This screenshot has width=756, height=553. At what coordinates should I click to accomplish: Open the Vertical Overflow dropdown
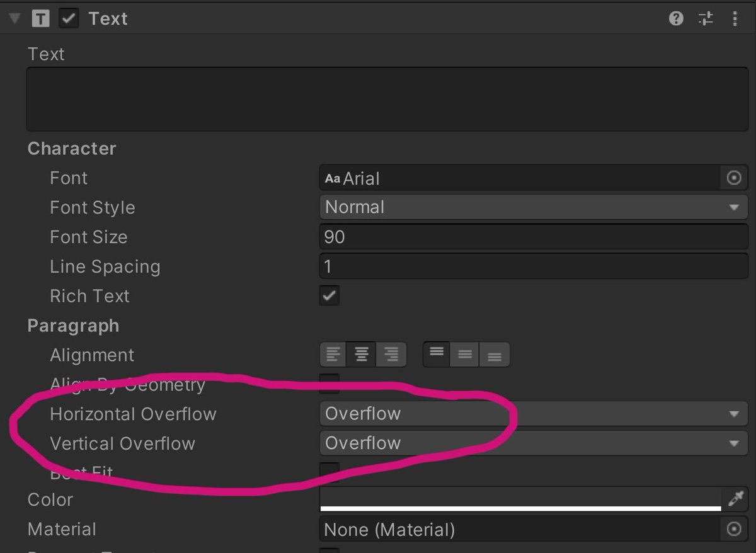532,443
